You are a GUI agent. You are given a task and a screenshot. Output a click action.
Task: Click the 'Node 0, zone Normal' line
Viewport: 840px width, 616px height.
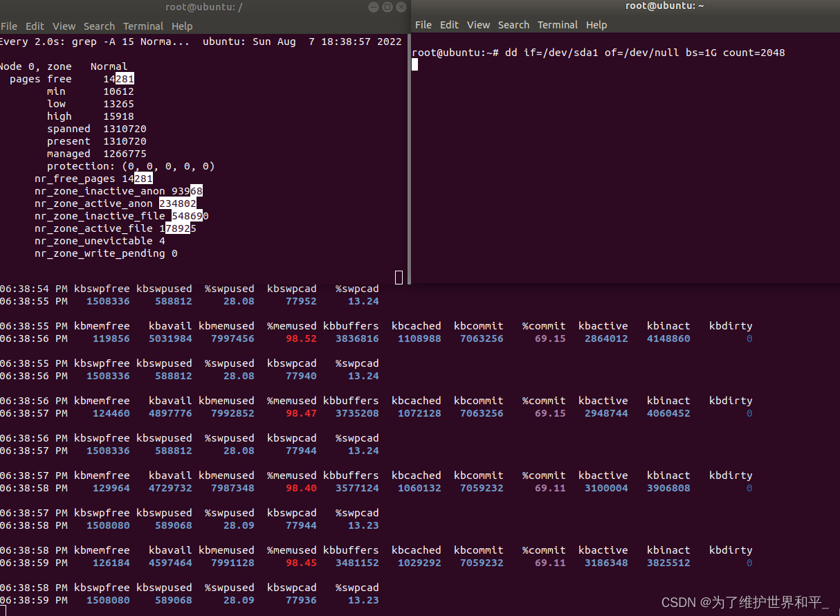click(64, 66)
